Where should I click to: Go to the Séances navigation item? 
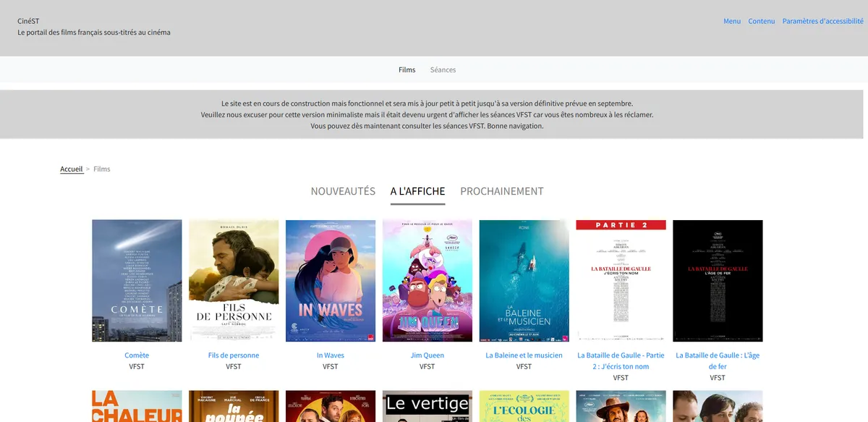pos(443,69)
